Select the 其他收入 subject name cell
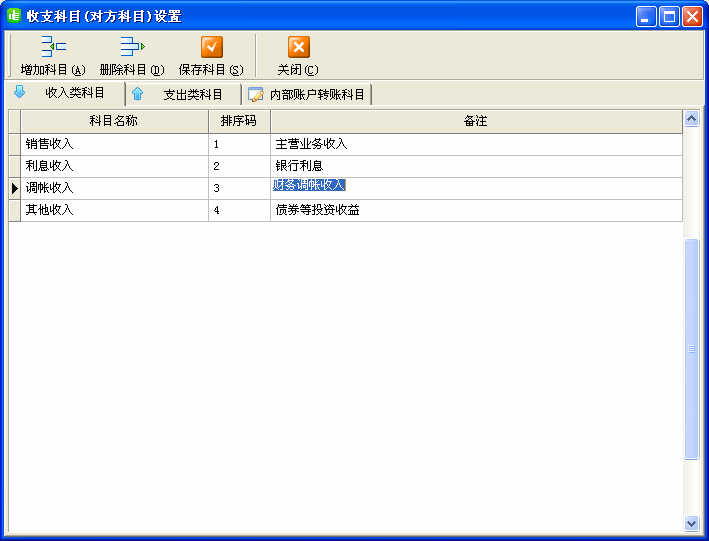Image resolution: width=709 pixels, height=541 pixels. tap(114, 211)
